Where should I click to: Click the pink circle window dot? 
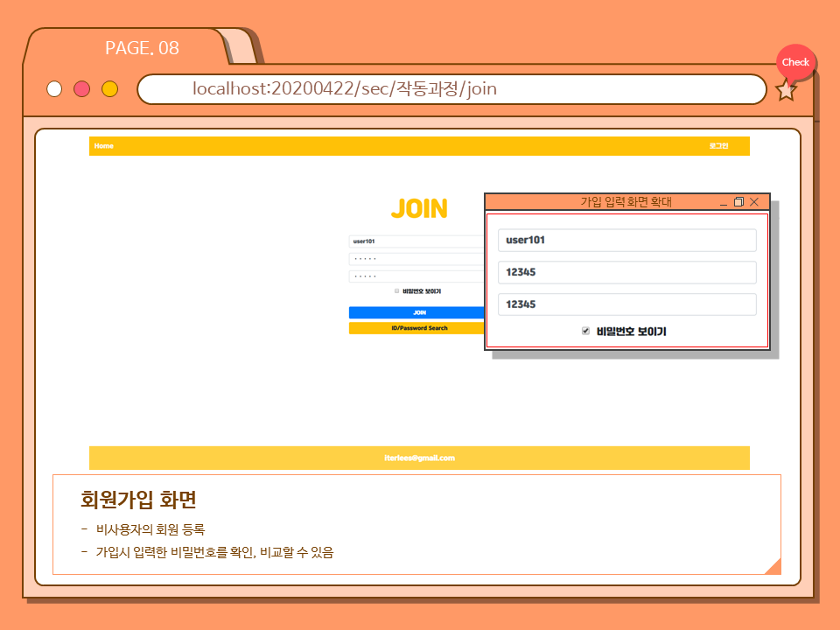click(x=82, y=89)
